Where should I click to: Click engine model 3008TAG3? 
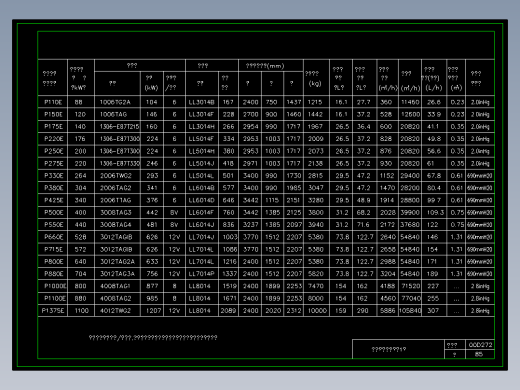pyautogui.click(x=116, y=213)
